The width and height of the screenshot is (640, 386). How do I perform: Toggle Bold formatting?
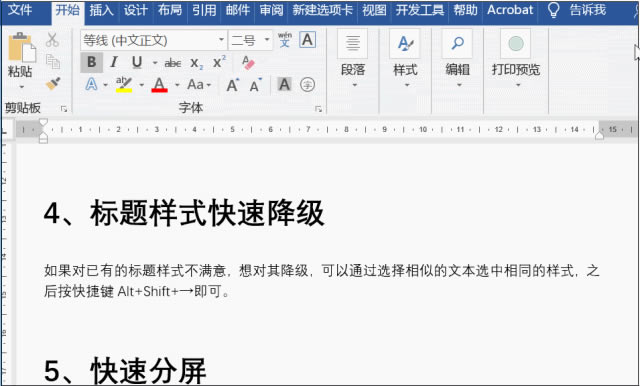[x=91, y=62]
